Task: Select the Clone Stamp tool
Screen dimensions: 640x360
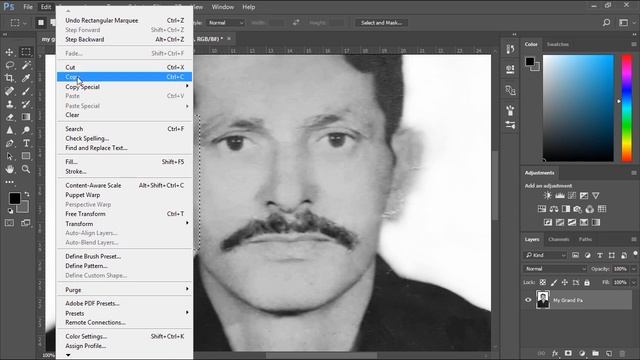Action: [9, 104]
